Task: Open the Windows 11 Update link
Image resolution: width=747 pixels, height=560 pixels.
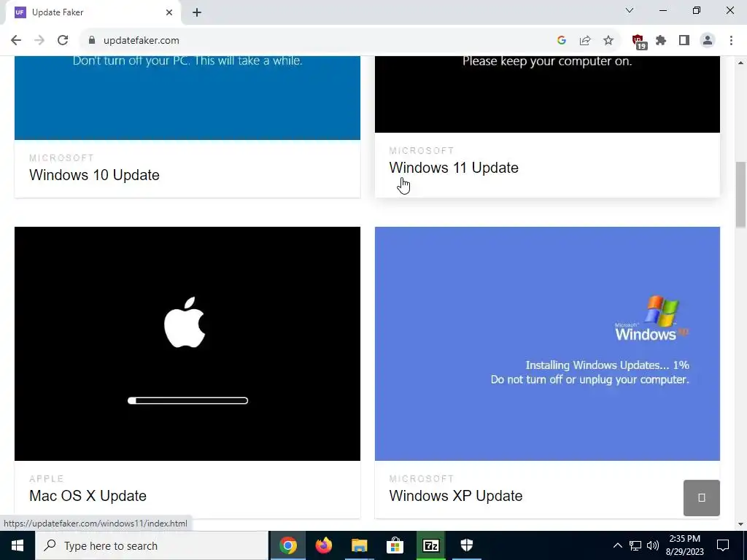Action: (x=454, y=168)
